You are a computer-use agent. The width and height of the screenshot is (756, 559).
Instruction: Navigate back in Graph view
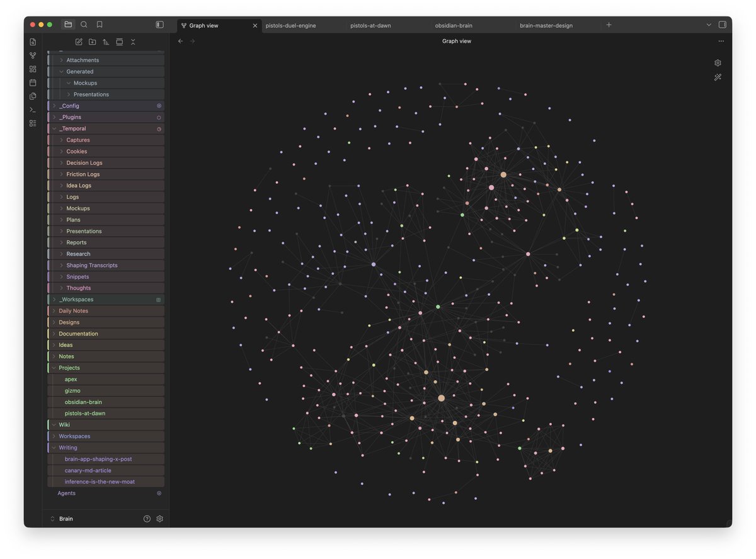pos(181,41)
